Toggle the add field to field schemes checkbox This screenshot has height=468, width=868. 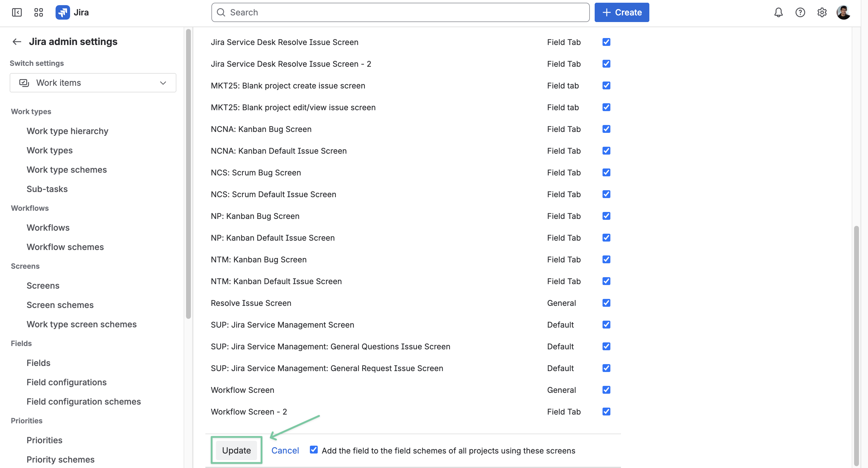pyautogui.click(x=314, y=450)
